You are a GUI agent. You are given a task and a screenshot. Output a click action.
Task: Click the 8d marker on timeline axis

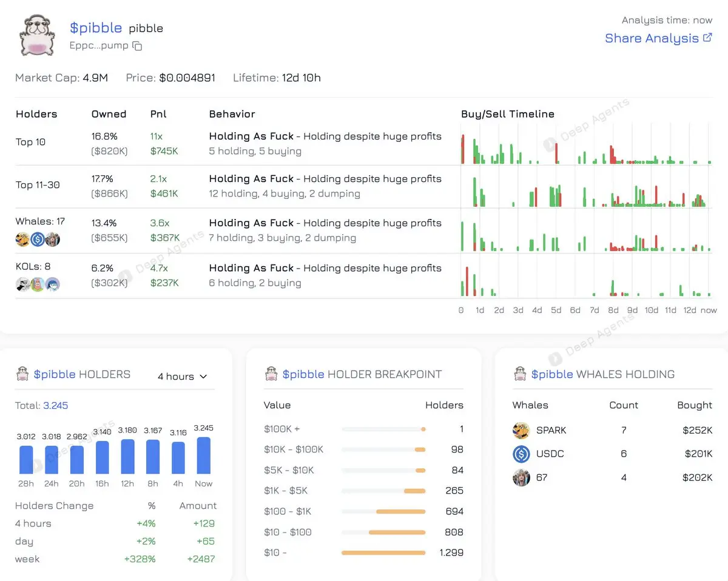tap(613, 310)
